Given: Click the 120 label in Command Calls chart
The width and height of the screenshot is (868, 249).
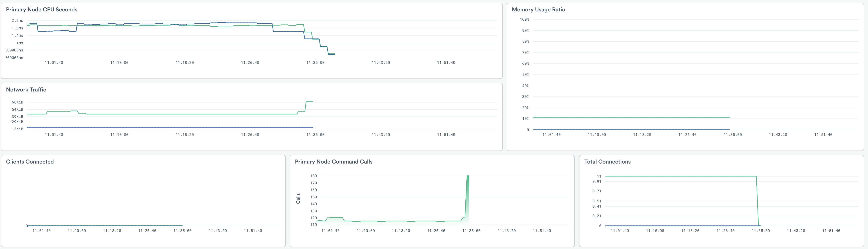Looking at the screenshot, I should (313, 218).
